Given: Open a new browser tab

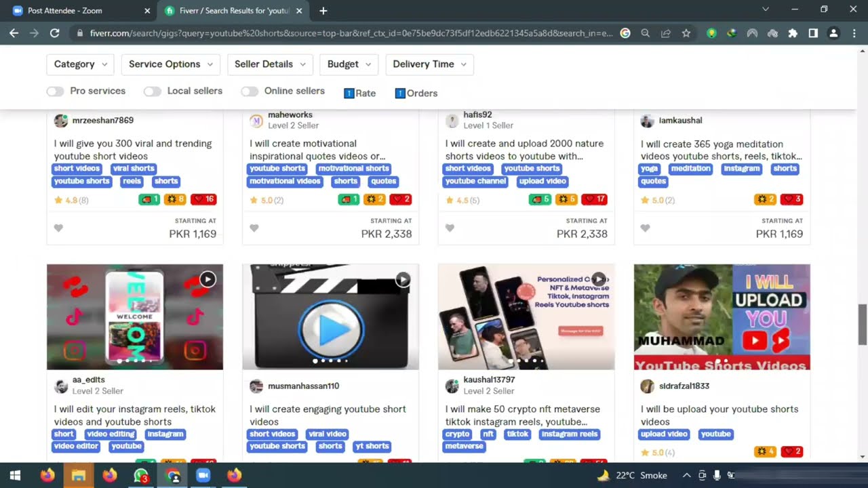Looking at the screenshot, I should [x=323, y=10].
